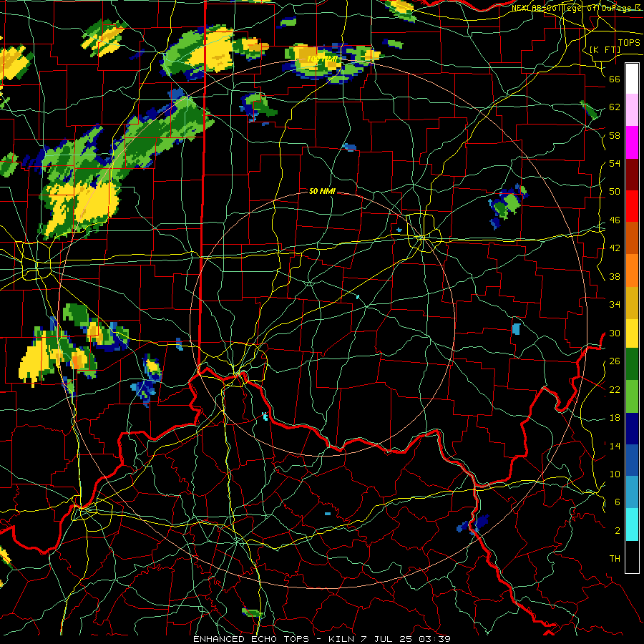Click the 'TOPS' legend heading
Screen dimensions: 644x644
629,43
